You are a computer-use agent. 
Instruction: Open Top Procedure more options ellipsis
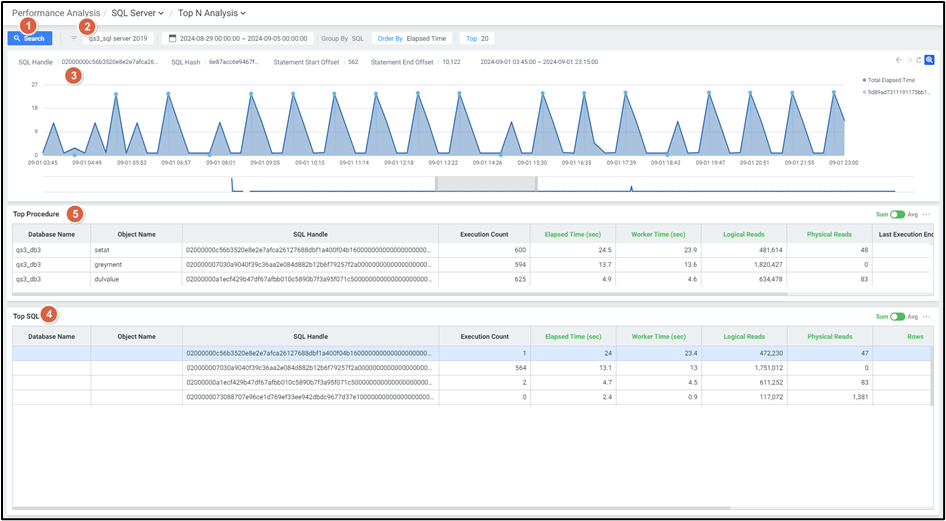[x=927, y=214]
